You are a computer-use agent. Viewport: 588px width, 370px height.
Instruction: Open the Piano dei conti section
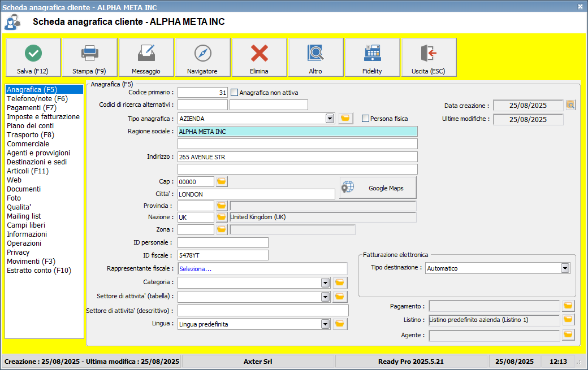[x=44, y=126]
